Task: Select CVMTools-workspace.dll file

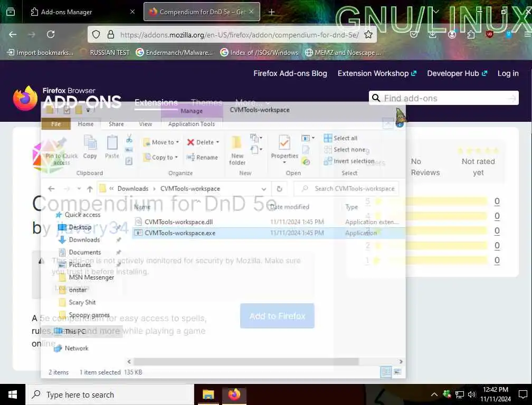Action: pyautogui.click(x=178, y=222)
